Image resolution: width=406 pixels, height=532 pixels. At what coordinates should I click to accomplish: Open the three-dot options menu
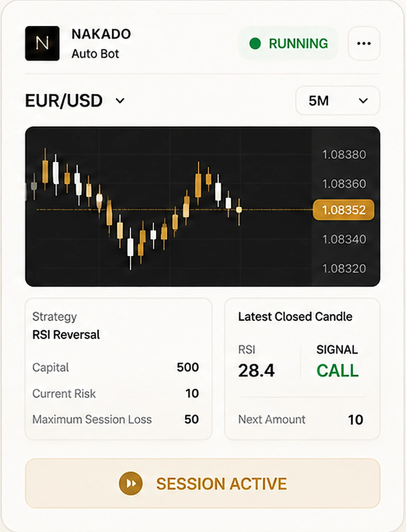pyautogui.click(x=364, y=43)
